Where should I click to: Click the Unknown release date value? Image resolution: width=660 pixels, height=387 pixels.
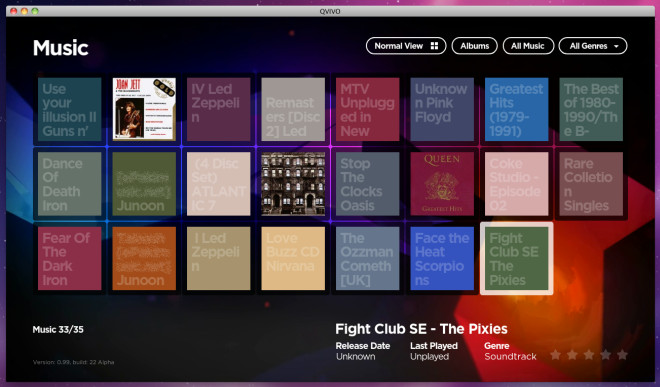click(355, 357)
